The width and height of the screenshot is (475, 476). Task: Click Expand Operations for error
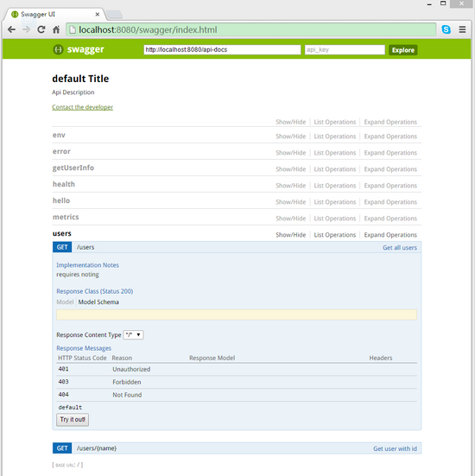pos(390,153)
